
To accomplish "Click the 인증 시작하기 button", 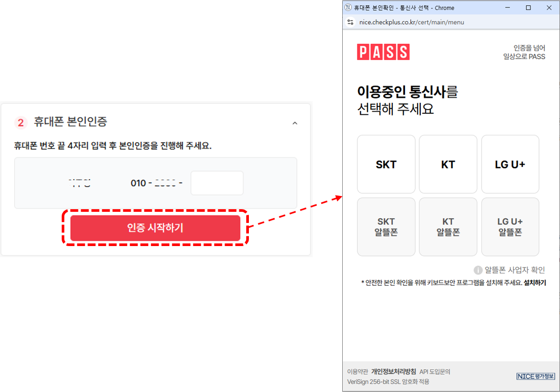I will (156, 228).
